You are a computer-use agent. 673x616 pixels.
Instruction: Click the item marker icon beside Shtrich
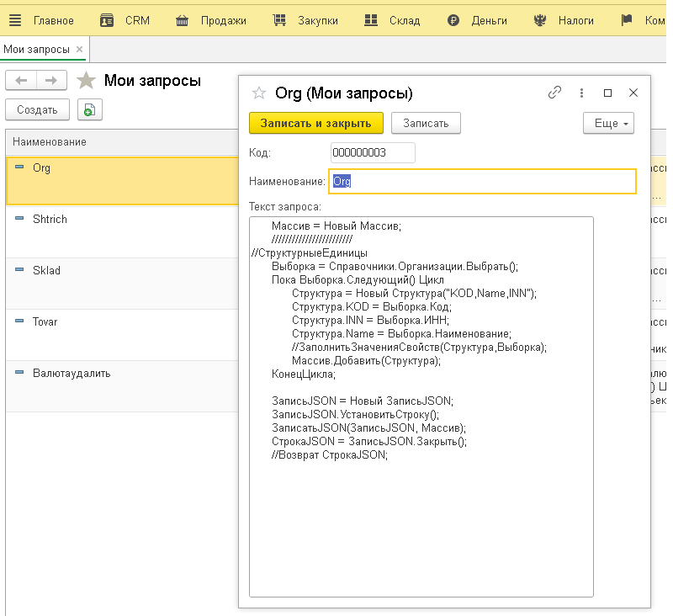(x=19, y=219)
